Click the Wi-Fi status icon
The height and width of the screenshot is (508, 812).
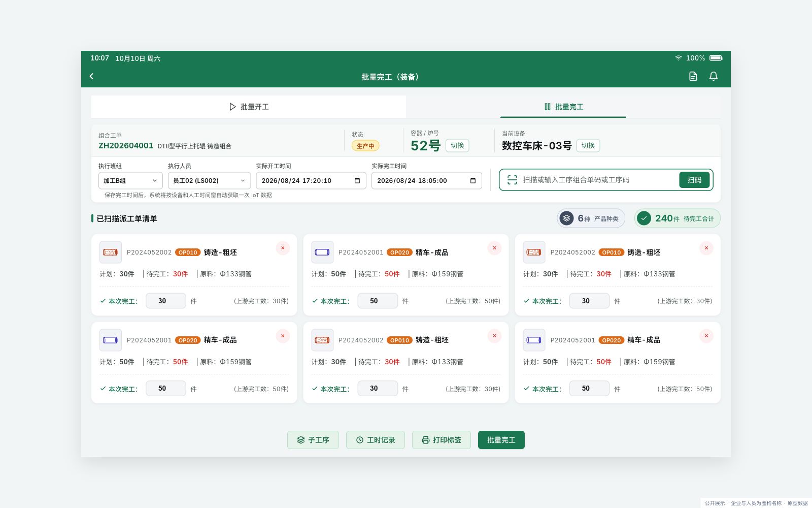click(678, 58)
